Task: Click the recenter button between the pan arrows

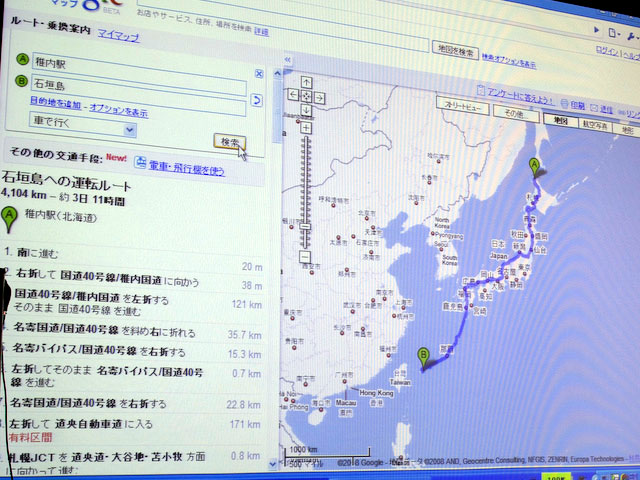Action: click(306, 96)
